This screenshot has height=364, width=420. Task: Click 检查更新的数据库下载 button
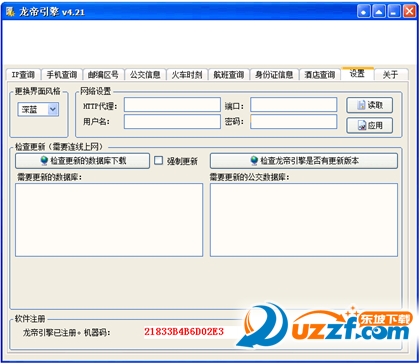(x=82, y=161)
